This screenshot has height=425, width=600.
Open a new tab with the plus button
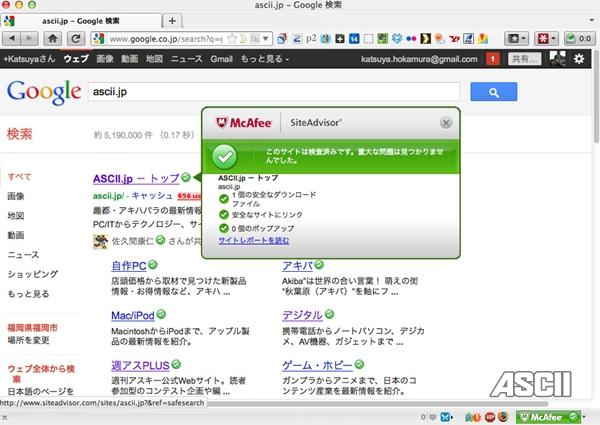172,21
